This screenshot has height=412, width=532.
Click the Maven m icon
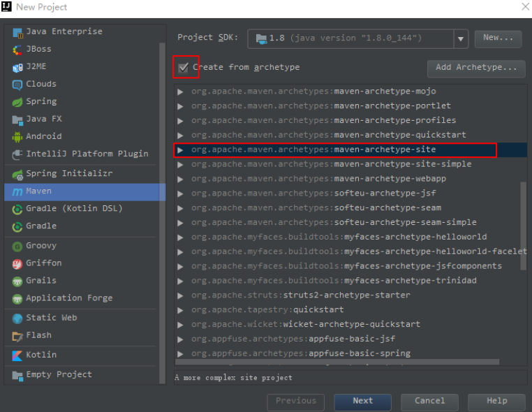[x=17, y=192]
